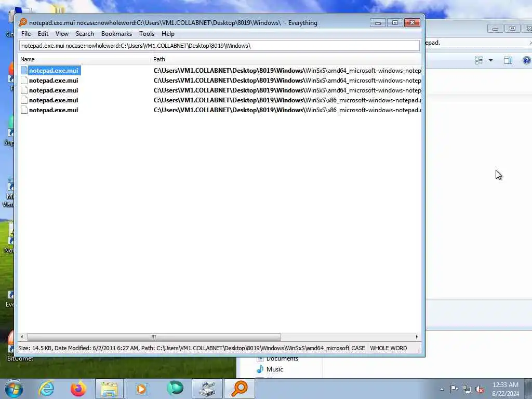Open the Bookmarks menu
This screenshot has height=399, width=532.
pos(116,34)
